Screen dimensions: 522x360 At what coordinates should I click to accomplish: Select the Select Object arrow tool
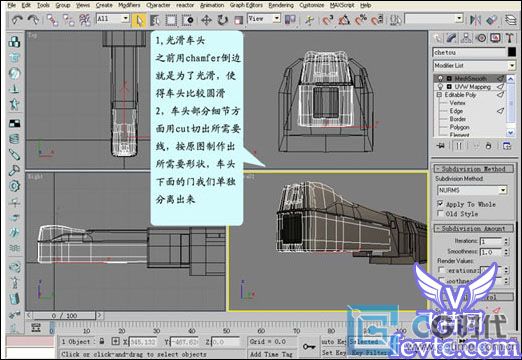point(139,20)
